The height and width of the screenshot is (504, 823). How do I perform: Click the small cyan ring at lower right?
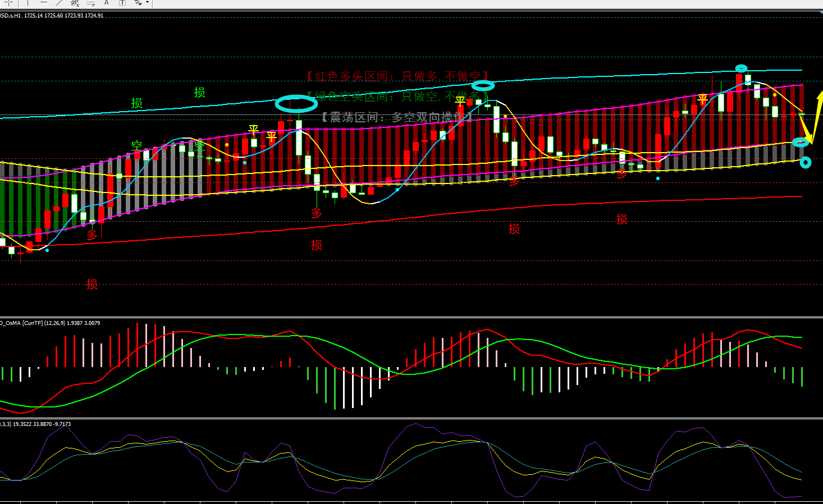[805, 163]
